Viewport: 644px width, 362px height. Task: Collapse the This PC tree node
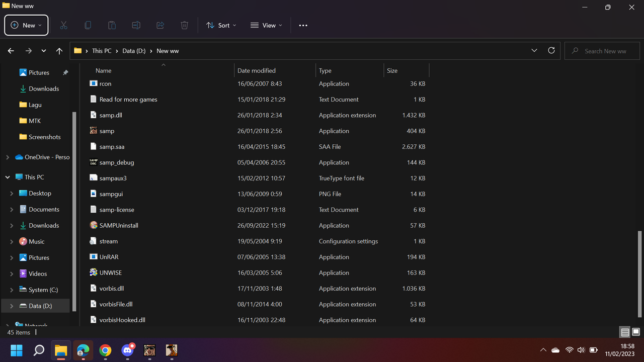pyautogui.click(x=8, y=177)
